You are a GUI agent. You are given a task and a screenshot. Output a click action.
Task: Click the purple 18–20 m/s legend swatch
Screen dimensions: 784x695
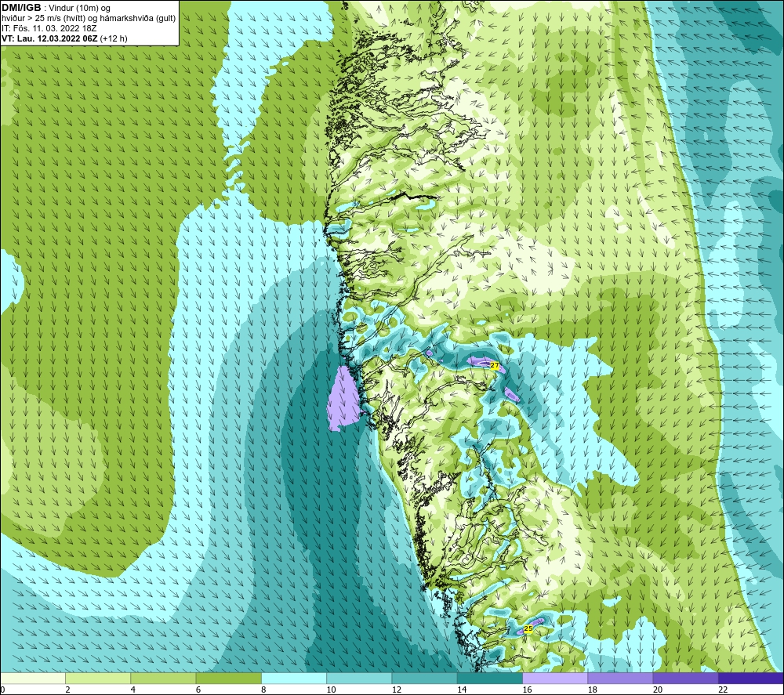(x=620, y=679)
